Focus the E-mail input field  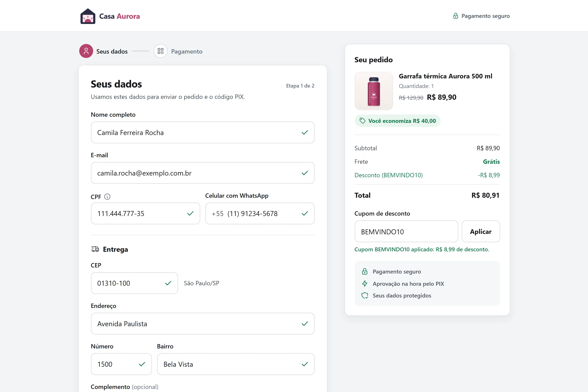tap(203, 173)
